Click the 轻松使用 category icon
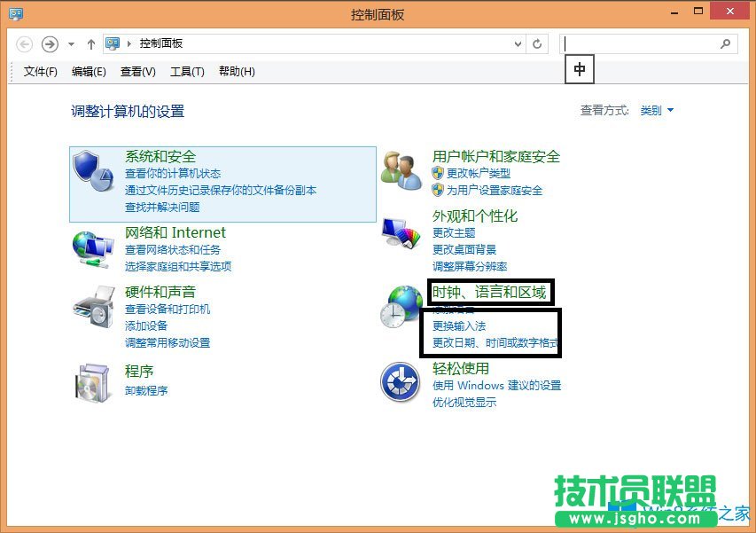This screenshot has width=756, height=533. [401, 381]
